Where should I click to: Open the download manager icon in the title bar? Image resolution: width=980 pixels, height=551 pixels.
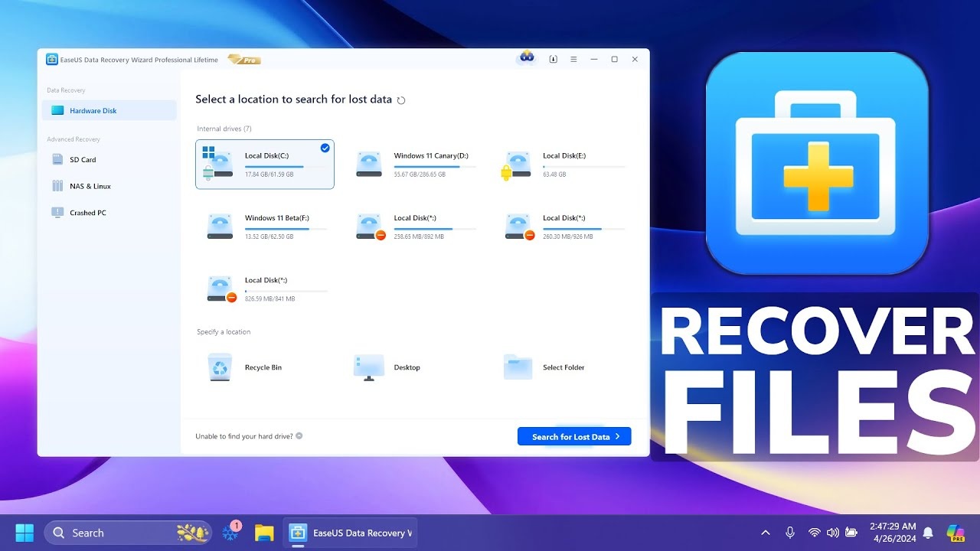pos(553,59)
